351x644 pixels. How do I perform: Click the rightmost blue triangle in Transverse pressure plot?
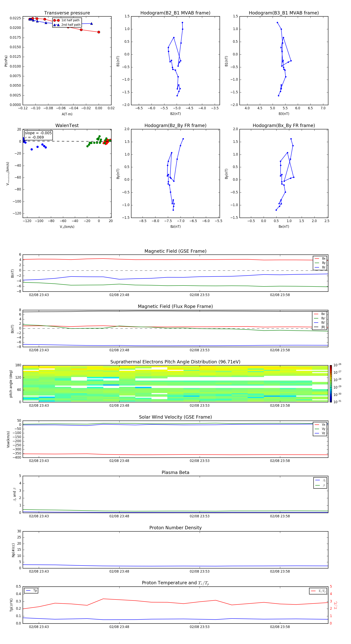[x=91, y=23]
